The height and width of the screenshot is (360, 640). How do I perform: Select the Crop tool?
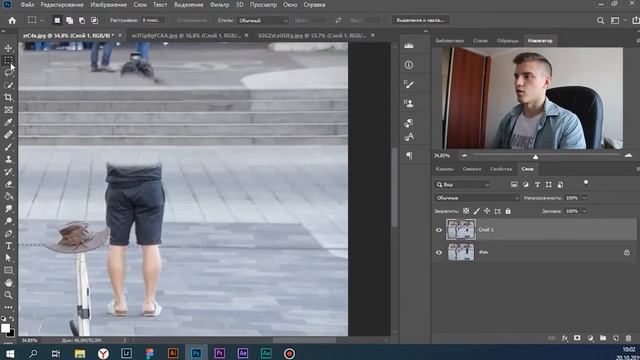tap(8, 97)
